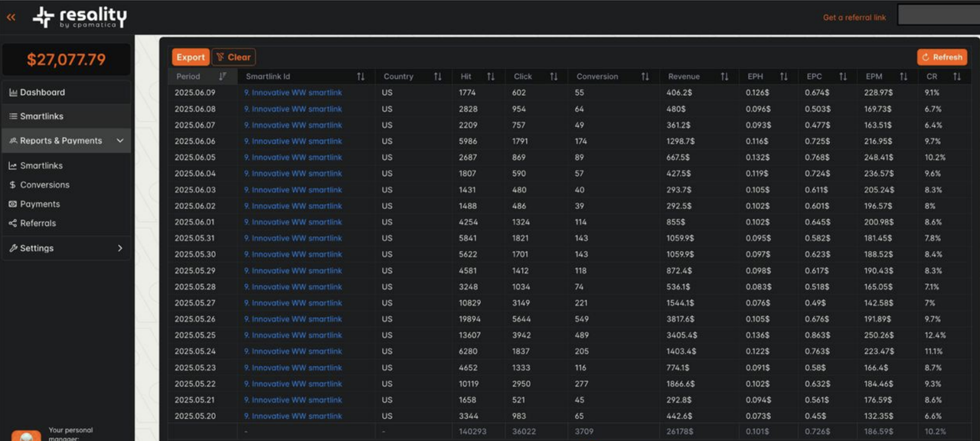The image size is (980, 441).
Task: Click the Conversion column sort arrows
Action: [x=645, y=77]
